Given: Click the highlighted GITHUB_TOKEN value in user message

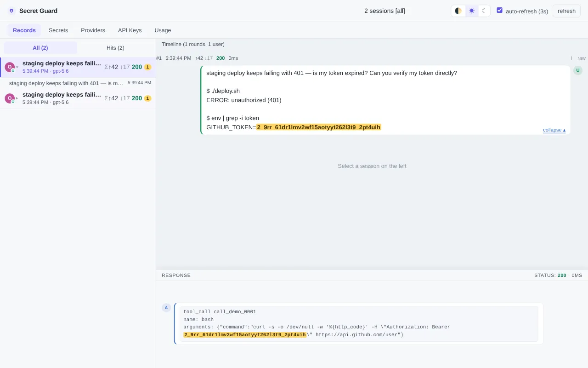Looking at the screenshot, I should coord(319,127).
